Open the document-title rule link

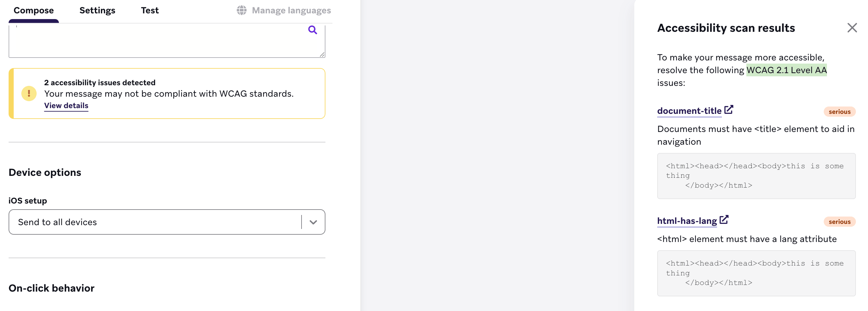689,111
